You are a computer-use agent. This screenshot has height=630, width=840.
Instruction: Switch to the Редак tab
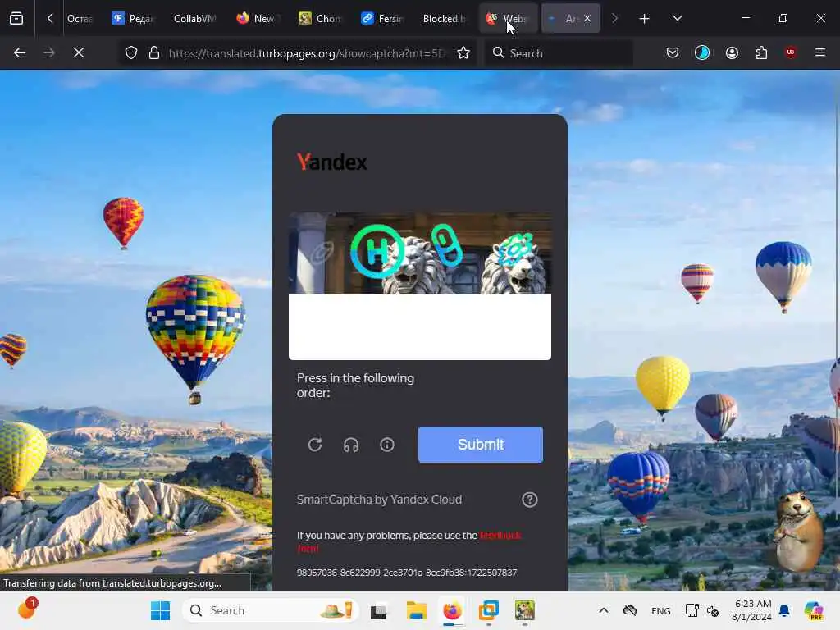pyautogui.click(x=132, y=19)
